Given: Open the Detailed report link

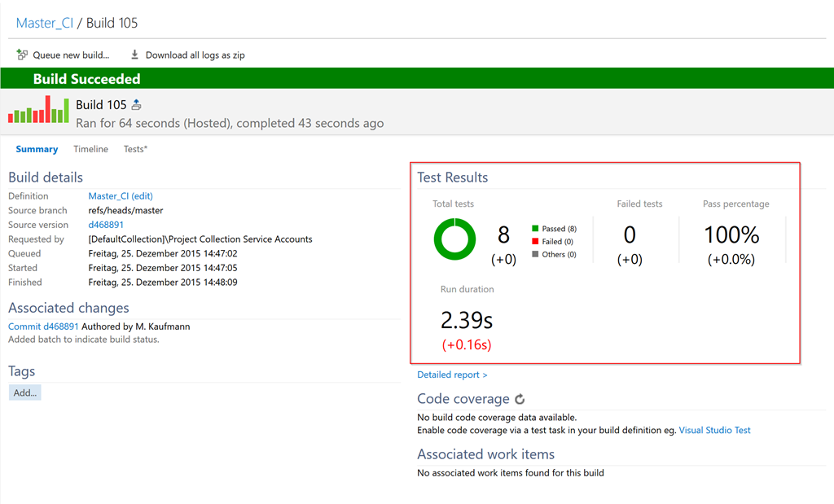Looking at the screenshot, I should (x=452, y=375).
